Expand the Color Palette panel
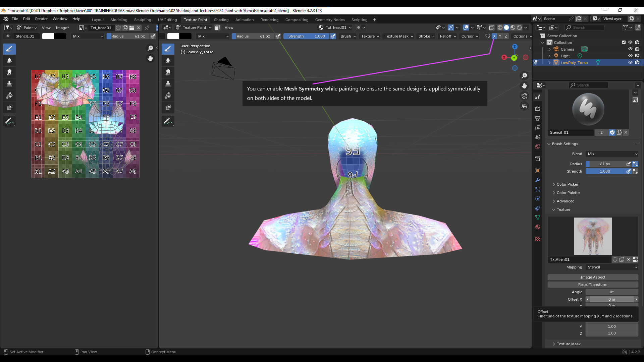This screenshot has width=644, height=362. coord(568,193)
